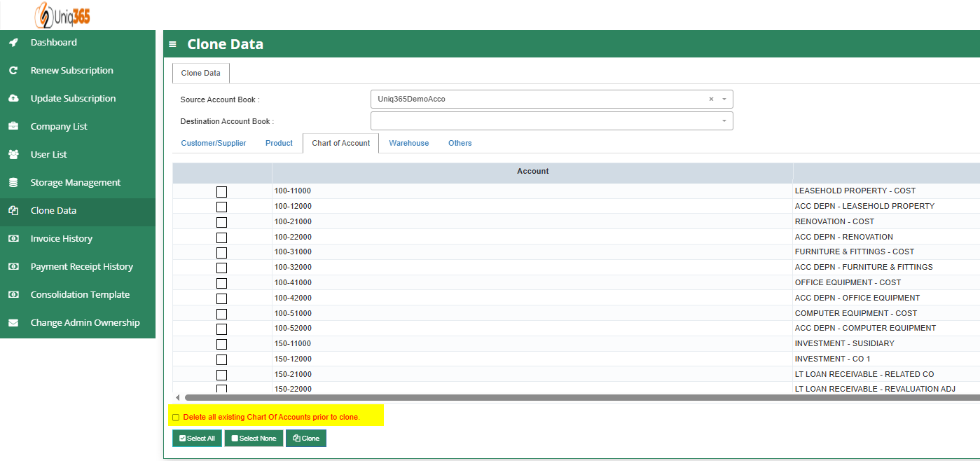Click the Account column header
This screenshot has width=980, height=461.
coord(532,172)
